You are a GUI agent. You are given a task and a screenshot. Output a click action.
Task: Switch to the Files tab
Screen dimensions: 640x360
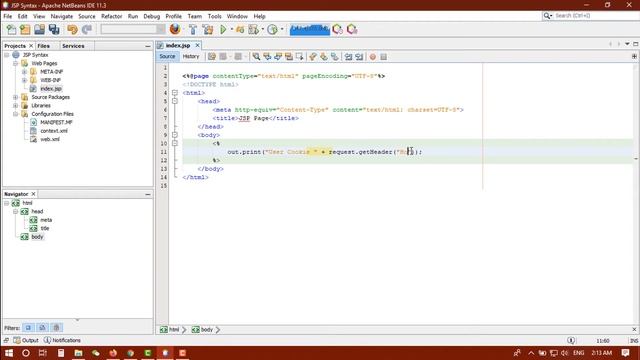tap(43, 46)
